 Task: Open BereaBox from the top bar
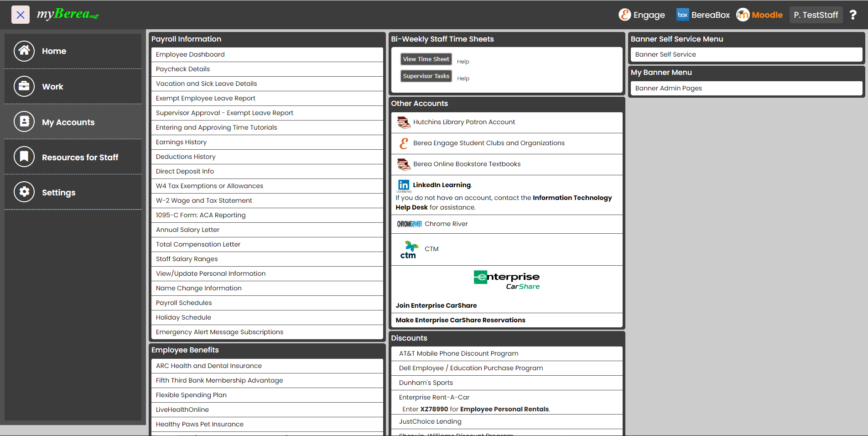click(703, 15)
